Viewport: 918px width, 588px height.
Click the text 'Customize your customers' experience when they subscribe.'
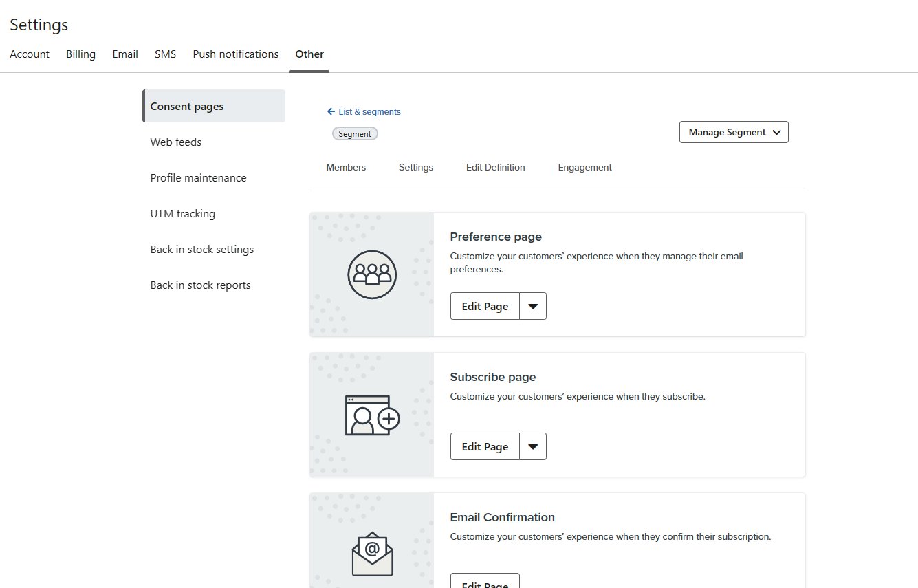click(x=578, y=396)
